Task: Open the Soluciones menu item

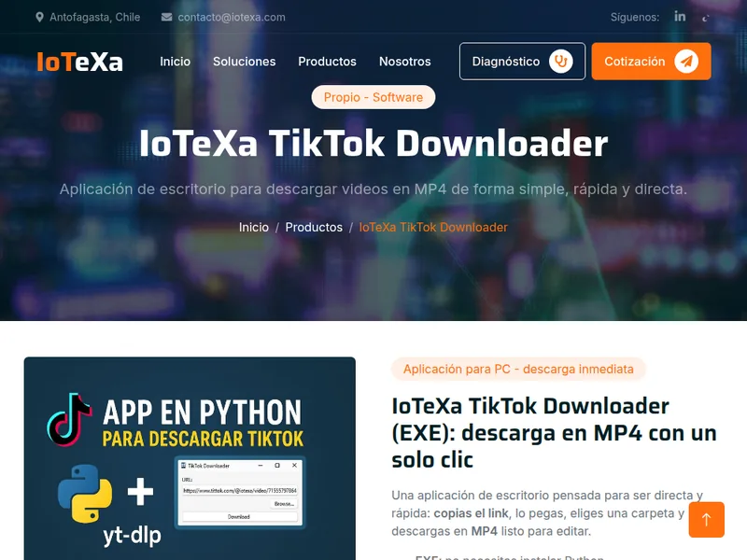Action: (x=245, y=62)
